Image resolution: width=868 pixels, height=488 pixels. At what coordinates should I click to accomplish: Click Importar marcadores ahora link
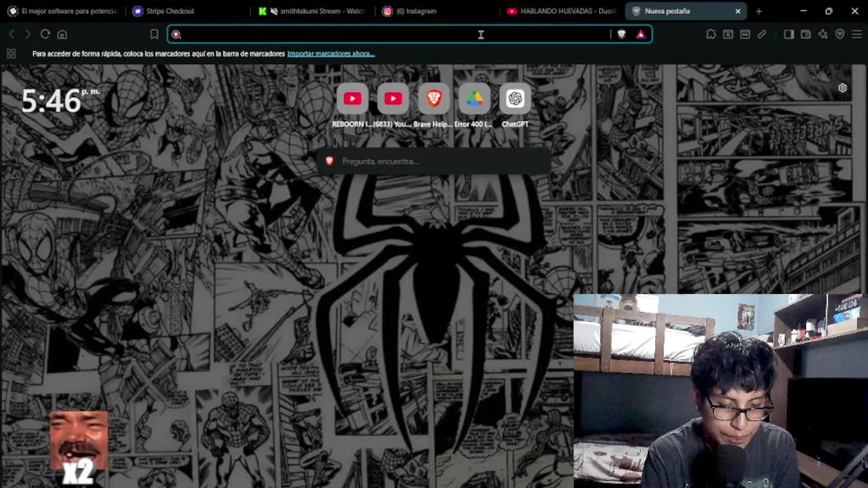(331, 54)
